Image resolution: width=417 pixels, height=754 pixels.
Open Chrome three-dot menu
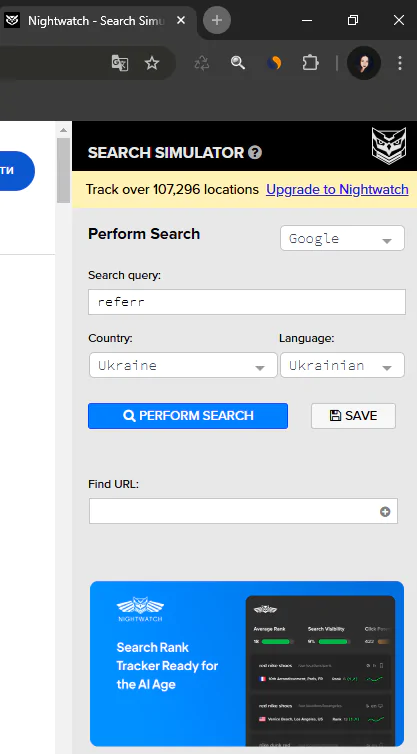(x=400, y=63)
